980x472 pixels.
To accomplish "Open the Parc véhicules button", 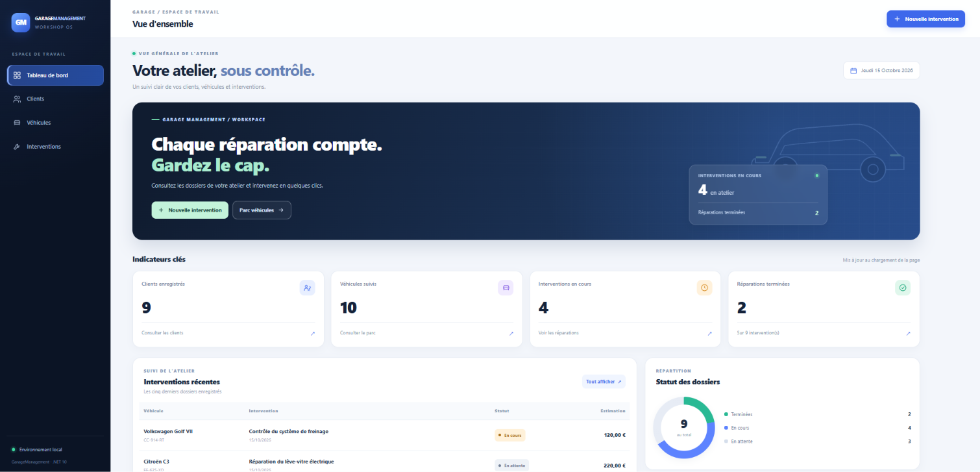I will tap(262, 210).
